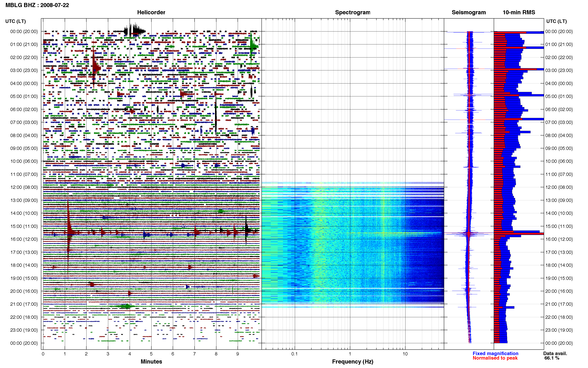Click left time label '16:00 (12:00)'
588x368 pixels.
(x=24, y=239)
